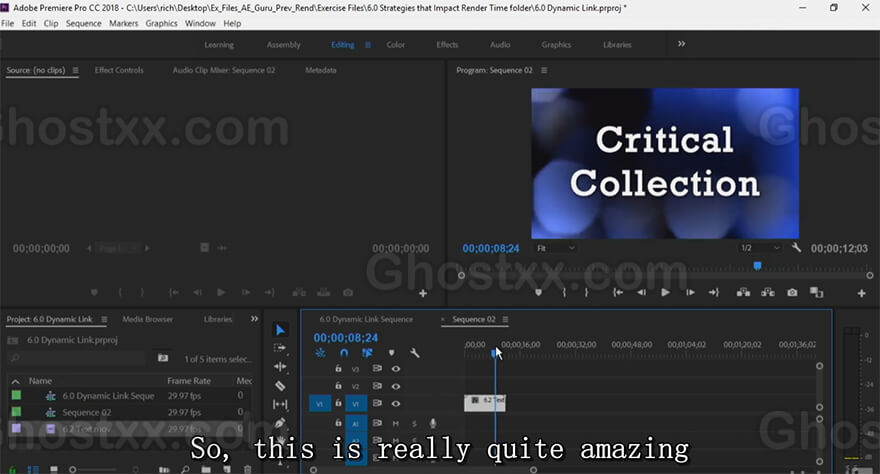Toggle sync lock on V3 track

tap(377, 368)
